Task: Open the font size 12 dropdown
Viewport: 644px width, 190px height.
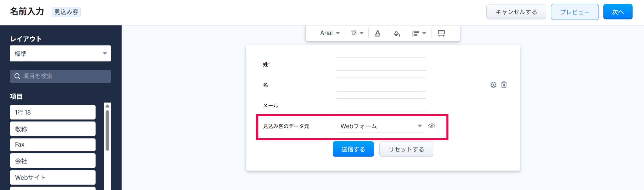Action: [357, 33]
